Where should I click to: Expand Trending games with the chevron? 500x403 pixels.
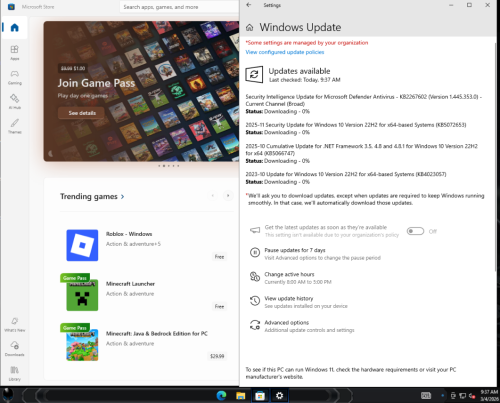tap(123, 197)
